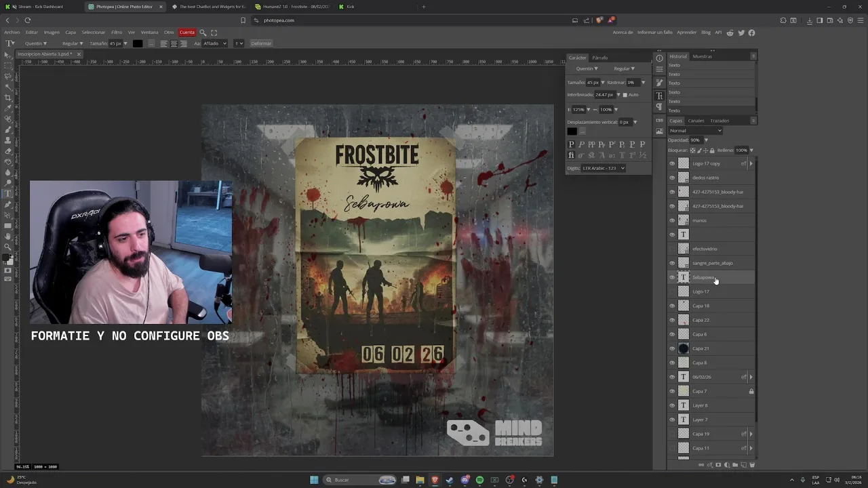The width and height of the screenshot is (868, 488).
Task: Align text left in options bar
Action: pos(163,43)
